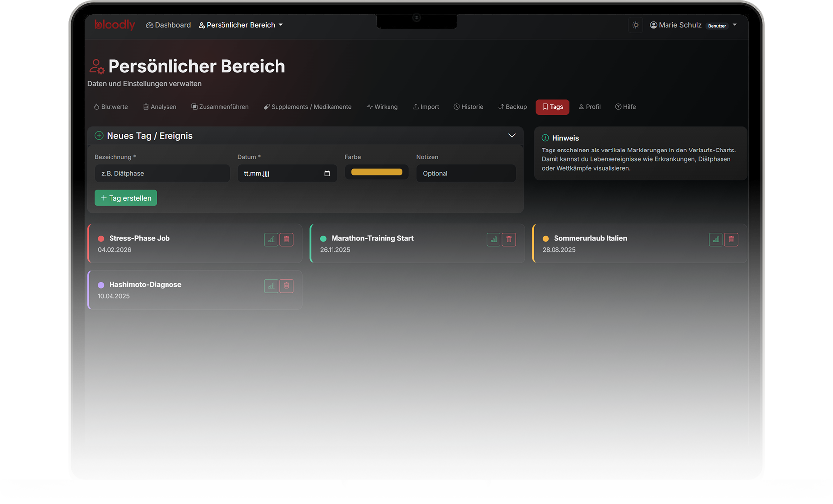This screenshot has height=504, width=833.
Task: Click the Bezeichnung input field
Action: (x=162, y=174)
